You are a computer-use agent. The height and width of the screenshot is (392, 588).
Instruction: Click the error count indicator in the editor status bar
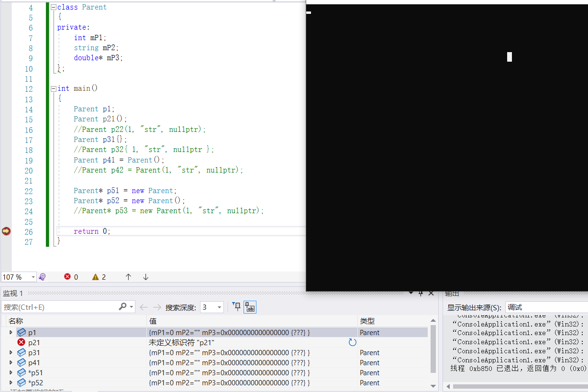(70, 276)
